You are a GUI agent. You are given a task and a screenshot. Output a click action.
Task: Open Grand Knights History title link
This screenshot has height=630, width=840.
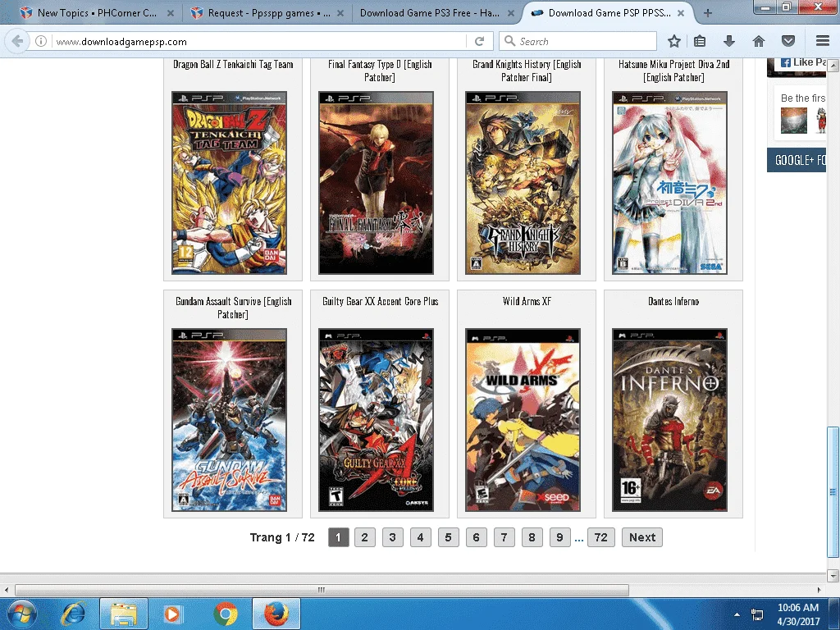pyautogui.click(x=527, y=71)
